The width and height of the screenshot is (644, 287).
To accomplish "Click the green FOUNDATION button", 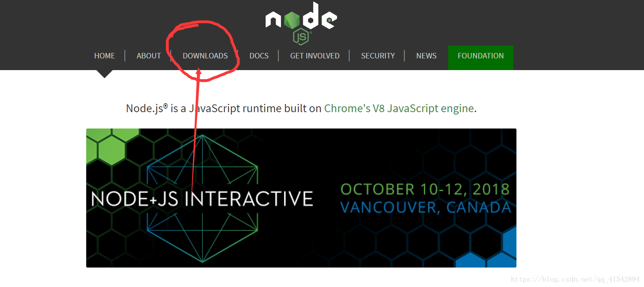I will pyautogui.click(x=481, y=58).
